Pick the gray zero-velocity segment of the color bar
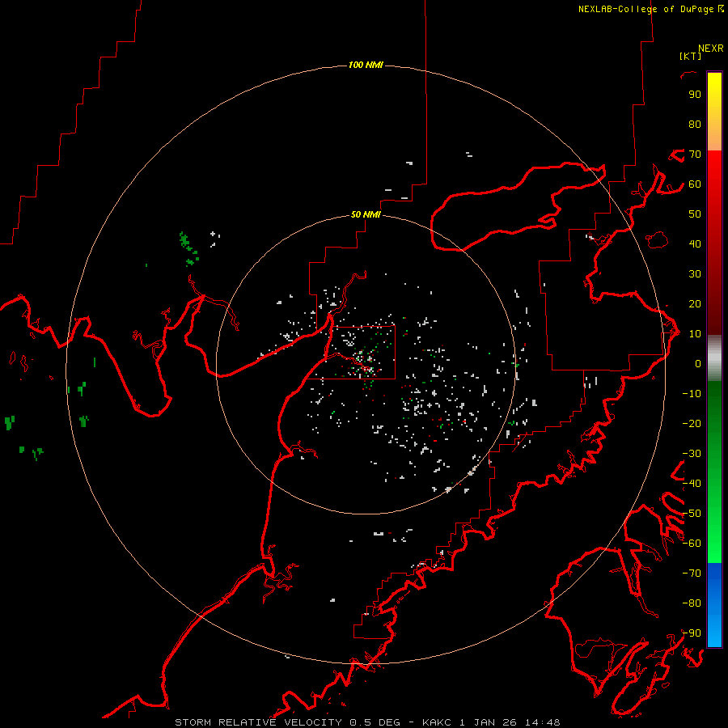This screenshot has height=728, width=728. [x=714, y=358]
